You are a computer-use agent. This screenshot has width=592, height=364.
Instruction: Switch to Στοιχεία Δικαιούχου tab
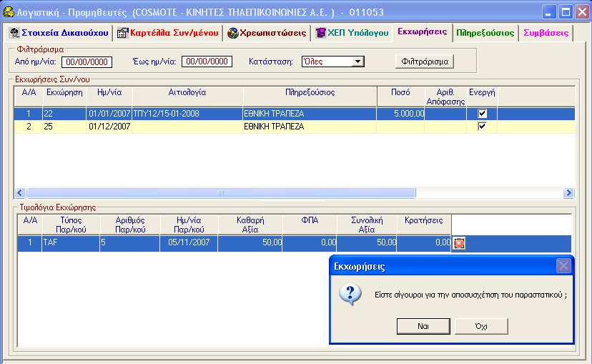coord(59,33)
